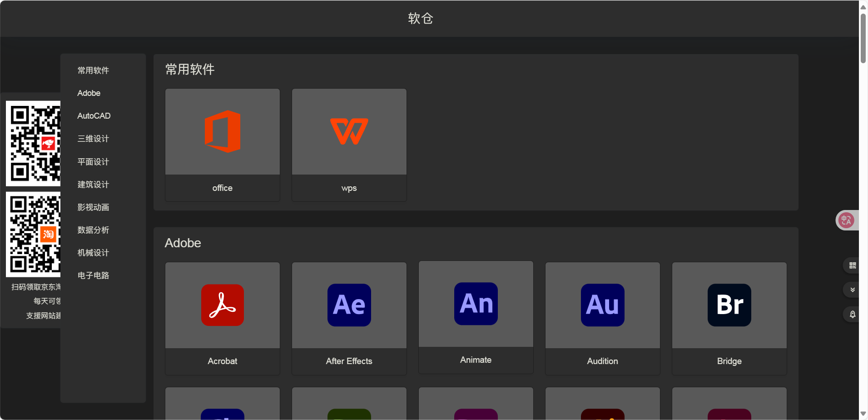Image resolution: width=868 pixels, height=420 pixels.
Task: Click the double chevron down icon
Action: pos(853,290)
